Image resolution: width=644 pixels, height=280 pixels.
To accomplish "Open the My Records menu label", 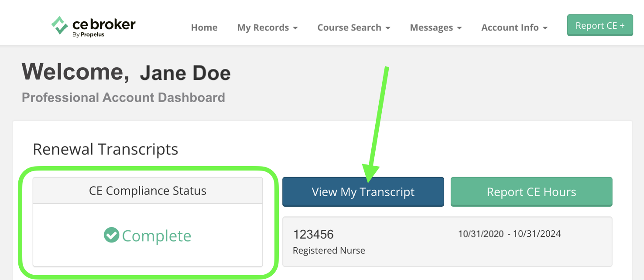I will coord(263,27).
